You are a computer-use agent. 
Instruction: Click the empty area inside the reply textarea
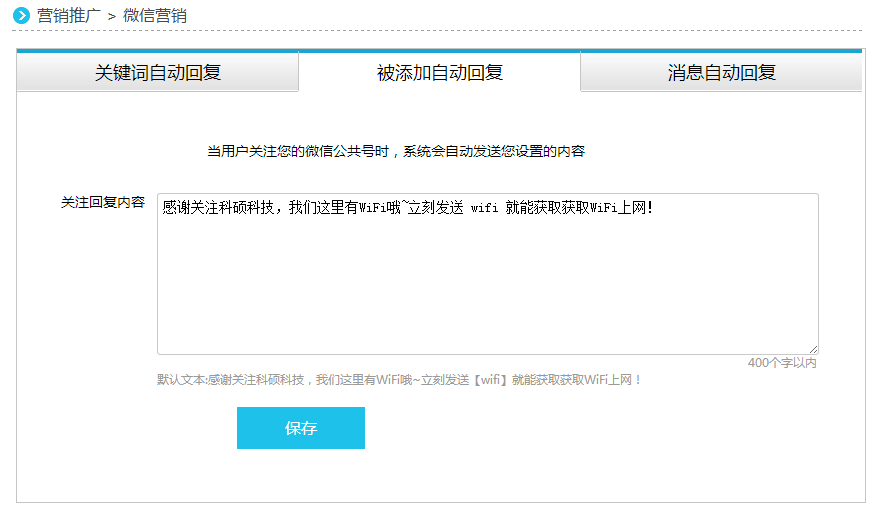pos(487,290)
